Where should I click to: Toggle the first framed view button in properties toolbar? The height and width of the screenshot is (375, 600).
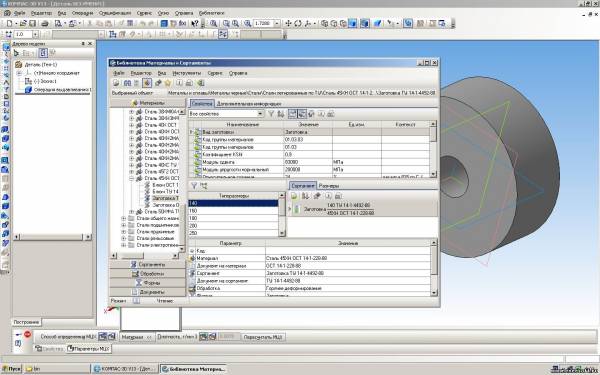pos(292,114)
